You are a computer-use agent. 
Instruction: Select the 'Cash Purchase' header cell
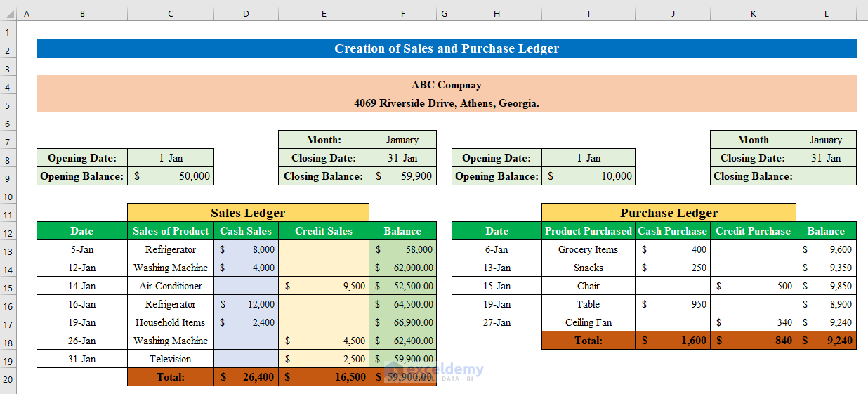[673, 231]
